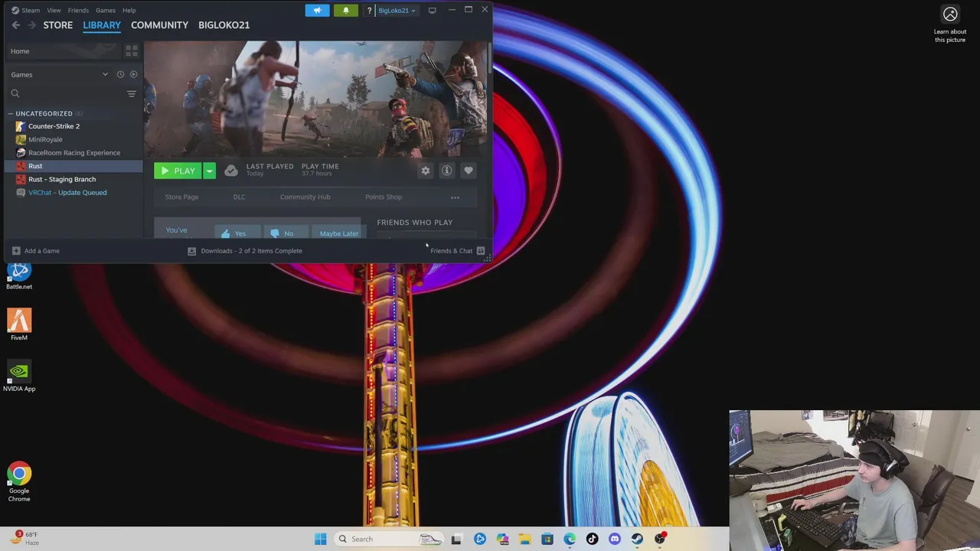Open collections grid view icon
This screenshot has height=551, width=980.
click(x=132, y=51)
